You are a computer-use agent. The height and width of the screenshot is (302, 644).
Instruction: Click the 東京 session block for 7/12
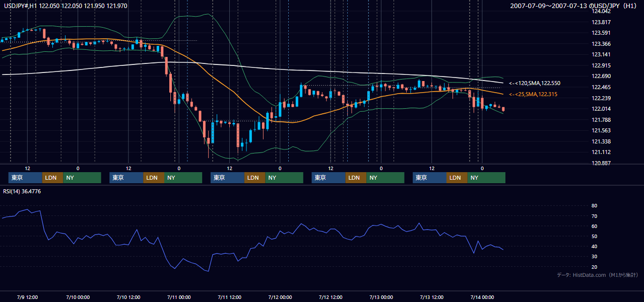[329, 178]
